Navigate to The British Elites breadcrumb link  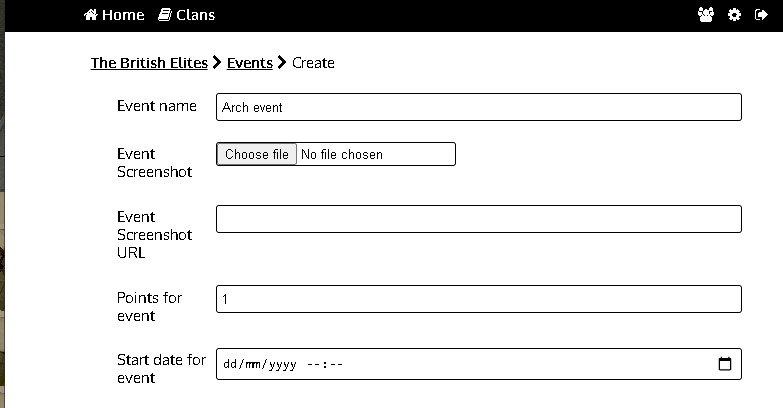pyautogui.click(x=149, y=63)
